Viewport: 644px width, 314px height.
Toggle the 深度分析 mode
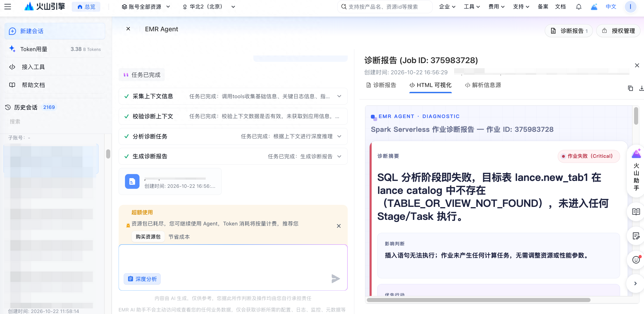(142, 279)
